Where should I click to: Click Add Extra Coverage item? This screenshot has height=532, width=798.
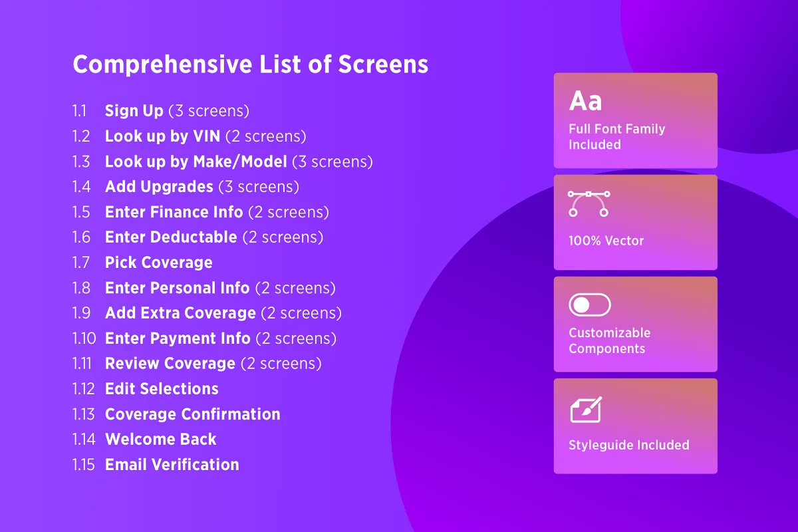(x=180, y=313)
